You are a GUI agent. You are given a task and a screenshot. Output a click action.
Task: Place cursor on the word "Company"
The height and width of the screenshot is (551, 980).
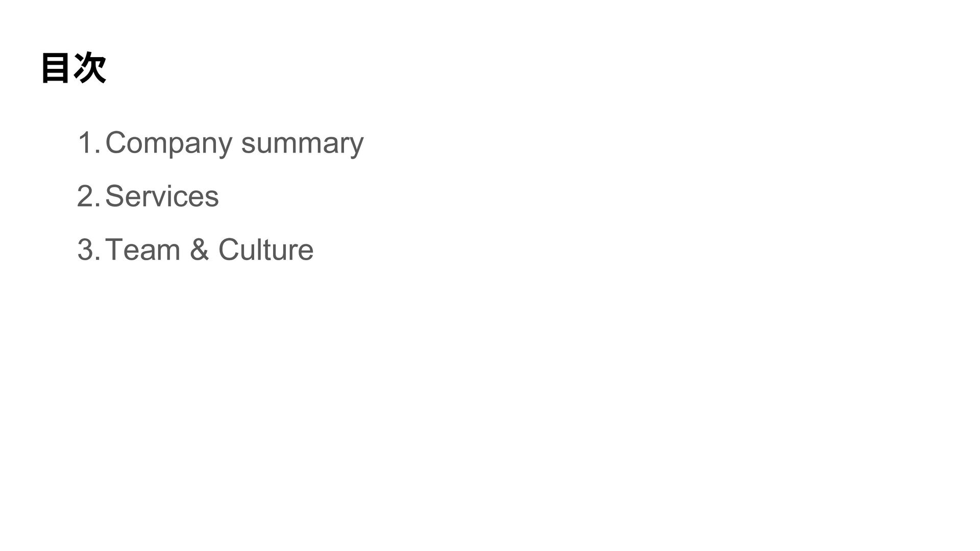169,143
